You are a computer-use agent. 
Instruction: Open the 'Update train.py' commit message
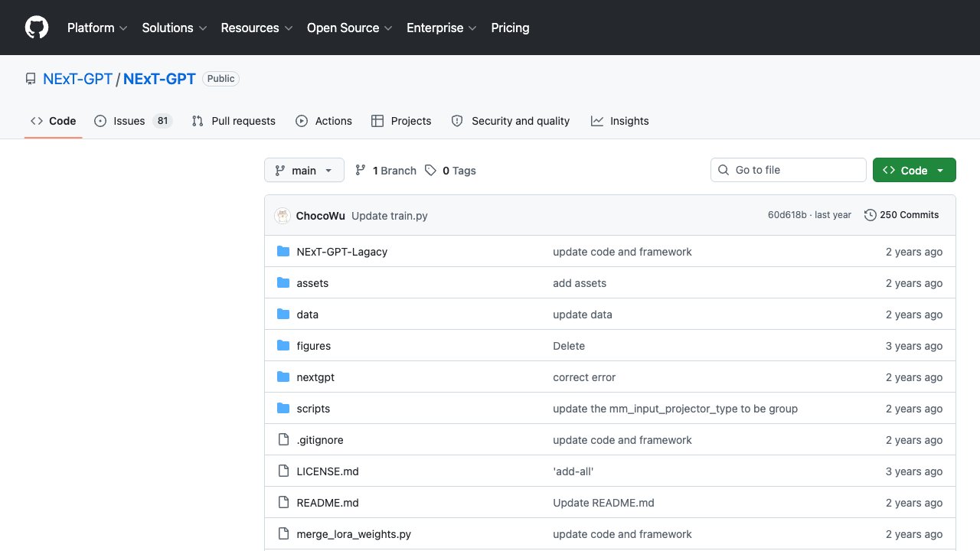point(390,216)
